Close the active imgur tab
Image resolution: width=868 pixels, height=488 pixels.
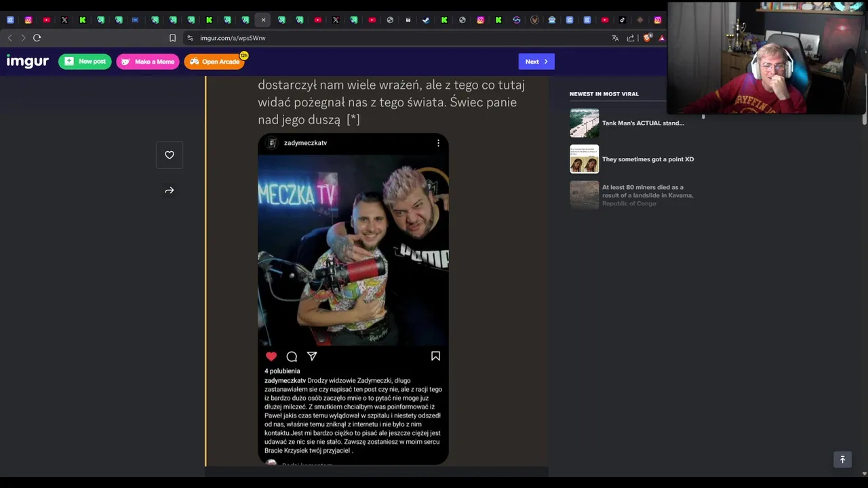[x=264, y=20]
